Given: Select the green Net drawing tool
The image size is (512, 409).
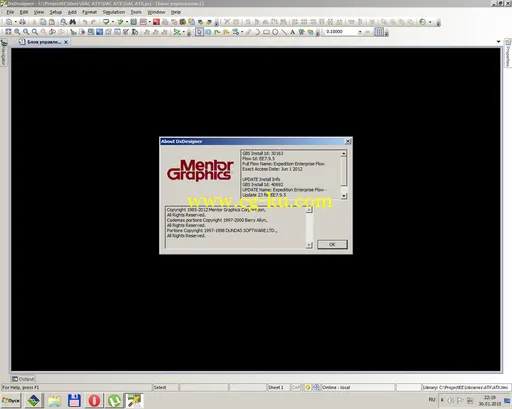Looking at the screenshot, I should point(217,32).
